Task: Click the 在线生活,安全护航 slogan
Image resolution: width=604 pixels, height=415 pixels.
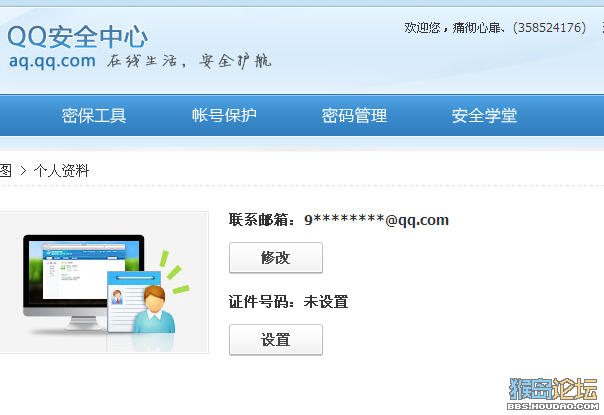Action: [x=190, y=61]
